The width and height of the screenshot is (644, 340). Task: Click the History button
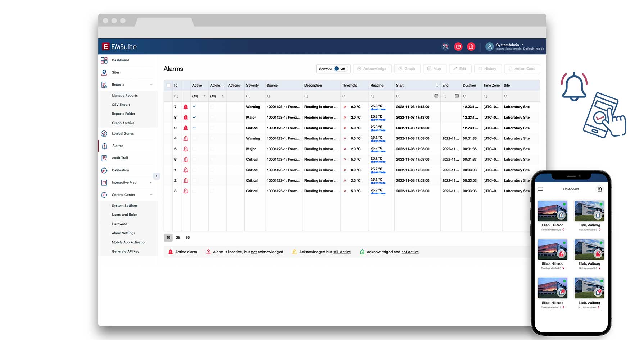[487, 69]
